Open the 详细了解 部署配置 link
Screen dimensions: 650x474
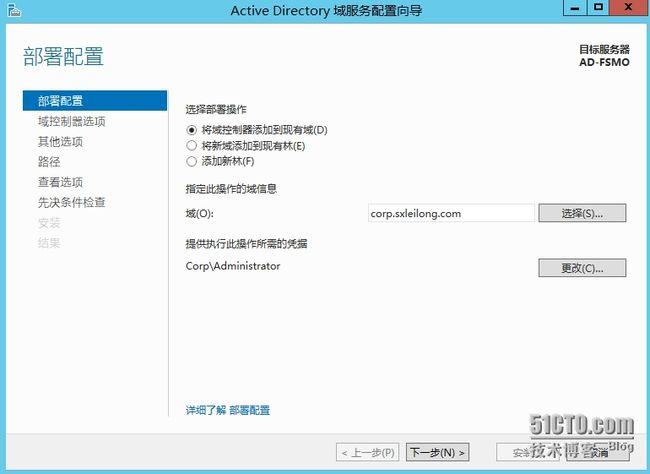(228, 410)
